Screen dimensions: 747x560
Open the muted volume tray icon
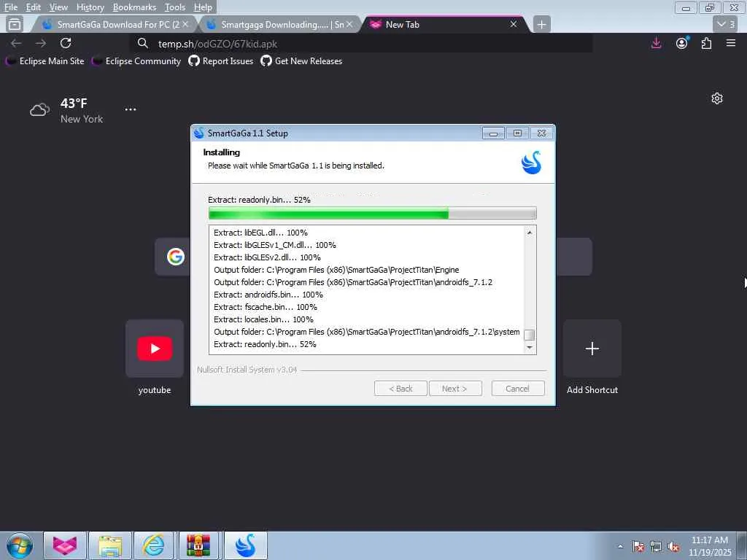click(673, 547)
